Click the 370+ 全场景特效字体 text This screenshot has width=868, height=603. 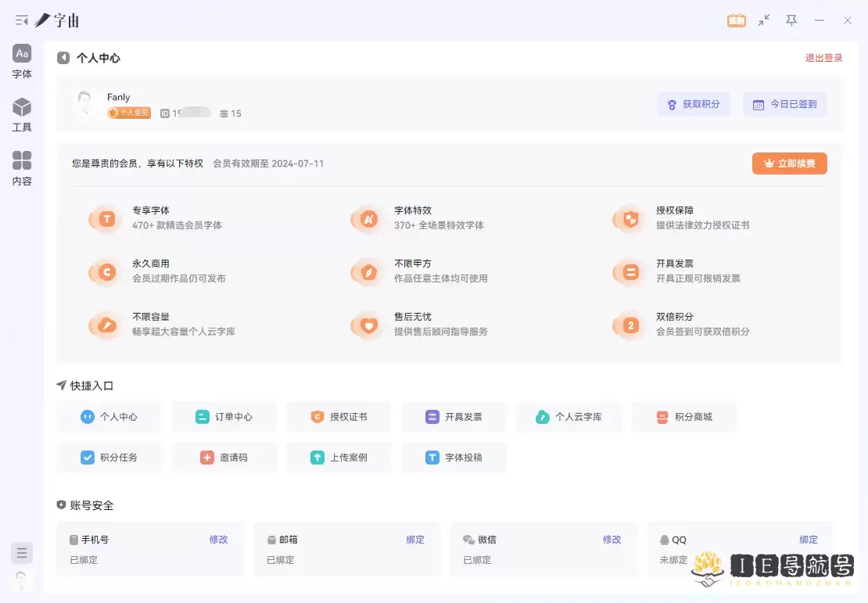439,225
